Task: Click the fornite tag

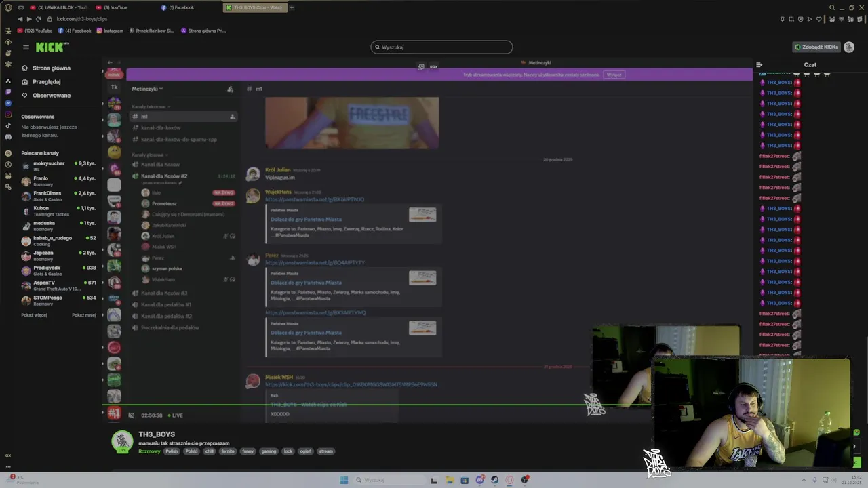Action: pos(227,451)
